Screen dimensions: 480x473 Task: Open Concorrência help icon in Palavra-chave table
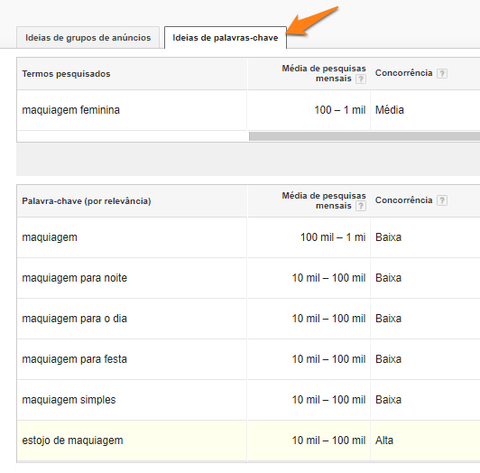click(x=442, y=200)
